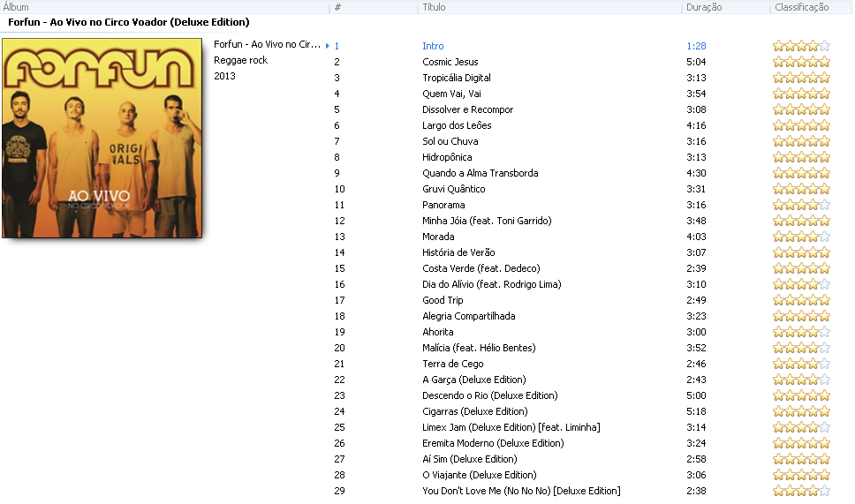Screen dimensions: 855x504
Task: Select the track Largo dos Leões
Action: tap(457, 125)
